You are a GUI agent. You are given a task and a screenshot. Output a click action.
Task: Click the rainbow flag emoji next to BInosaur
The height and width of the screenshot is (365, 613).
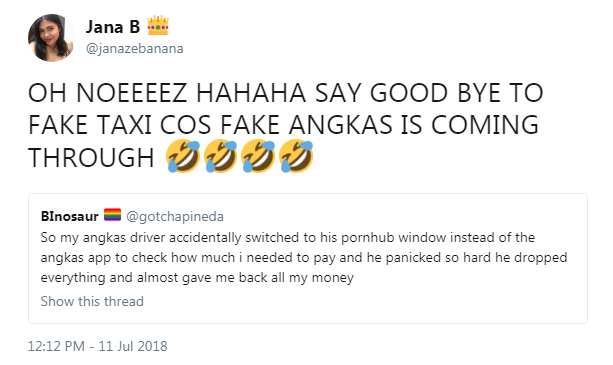[112, 215]
